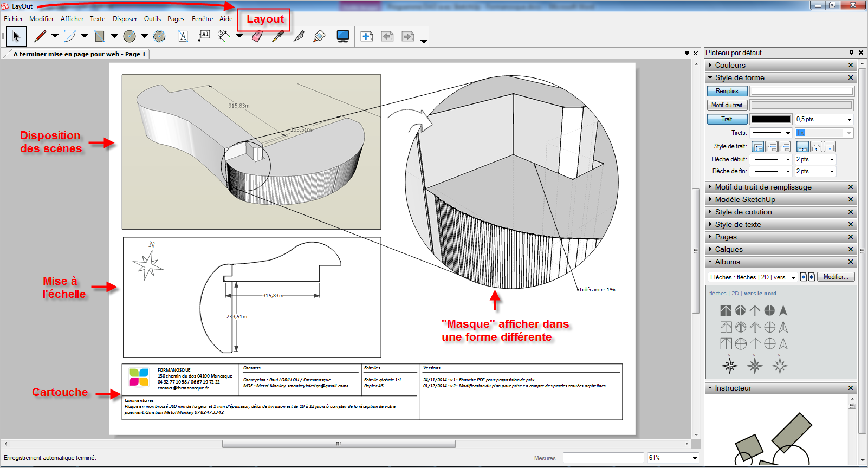
Task: Click the Add Page toolbar icon
Action: coord(367,36)
